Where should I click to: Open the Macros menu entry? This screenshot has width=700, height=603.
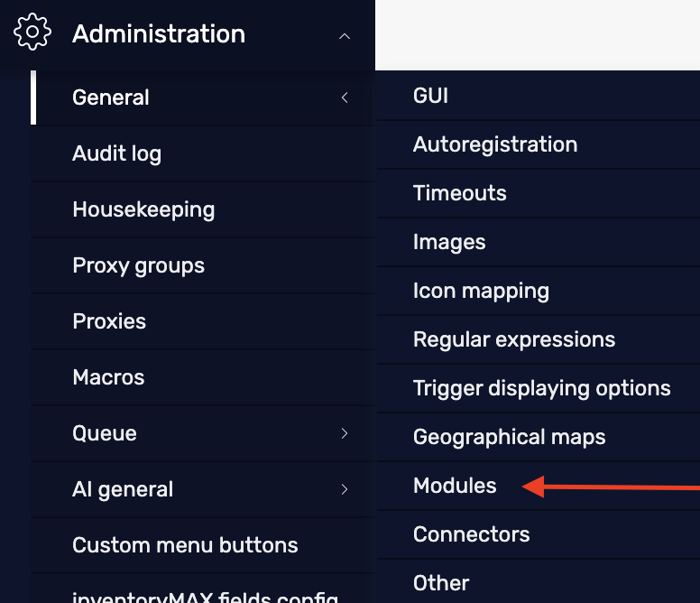click(108, 377)
